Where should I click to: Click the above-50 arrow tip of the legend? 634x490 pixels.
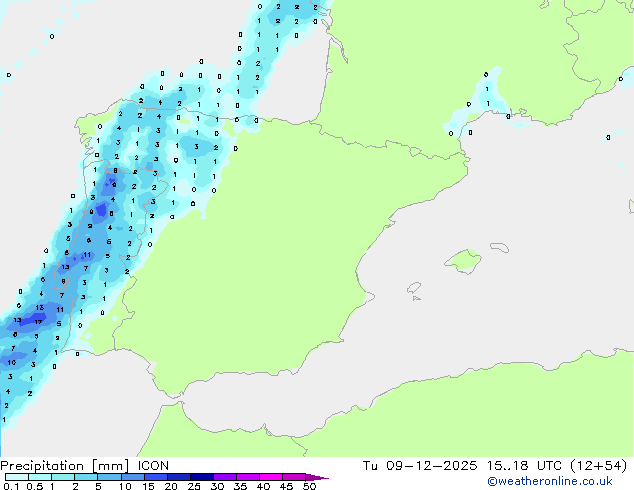tap(317, 477)
